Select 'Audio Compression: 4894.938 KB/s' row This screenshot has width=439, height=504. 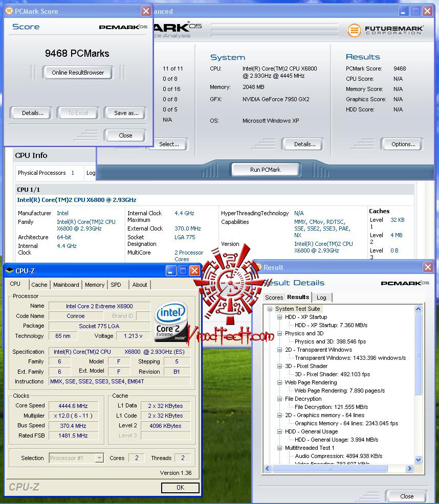pyautogui.click(x=338, y=456)
